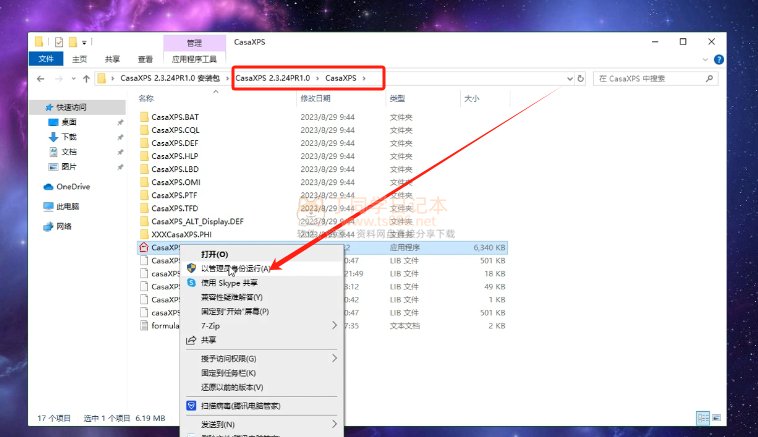Select the formula text document icon
Screen dimensions: 758x437
pyautogui.click(x=144, y=326)
